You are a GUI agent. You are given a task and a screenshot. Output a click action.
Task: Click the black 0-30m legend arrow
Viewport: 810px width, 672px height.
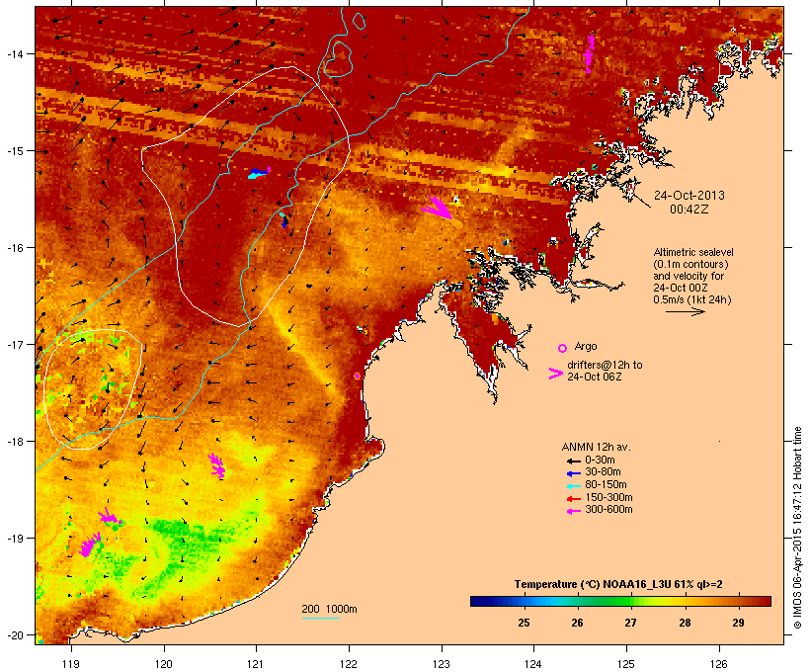573,462
